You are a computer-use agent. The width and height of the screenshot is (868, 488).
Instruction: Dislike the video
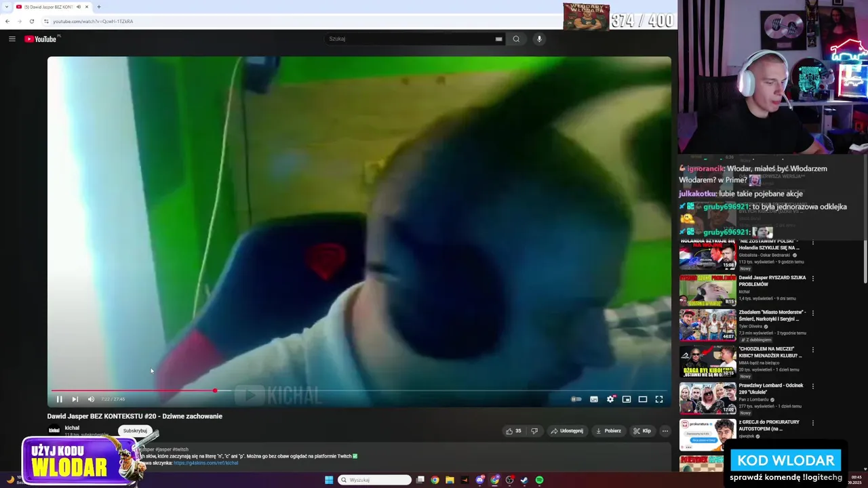tap(534, 431)
